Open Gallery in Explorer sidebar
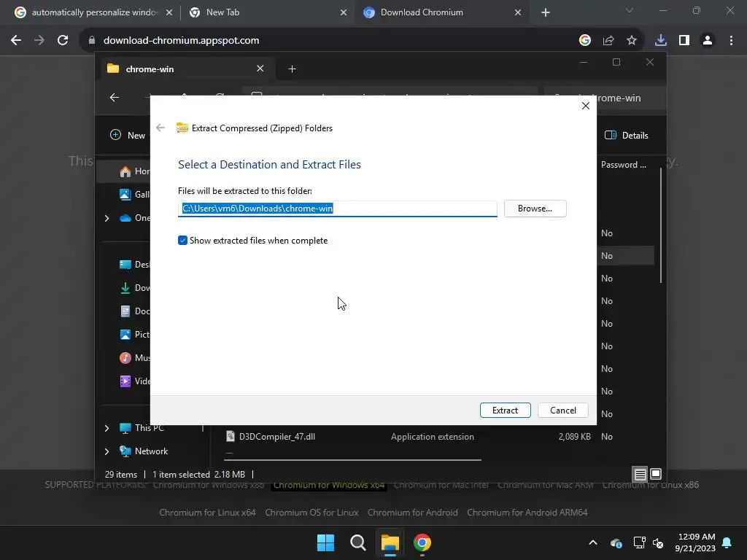This screenshot has width=747, height=560. [x=135, y=194]
